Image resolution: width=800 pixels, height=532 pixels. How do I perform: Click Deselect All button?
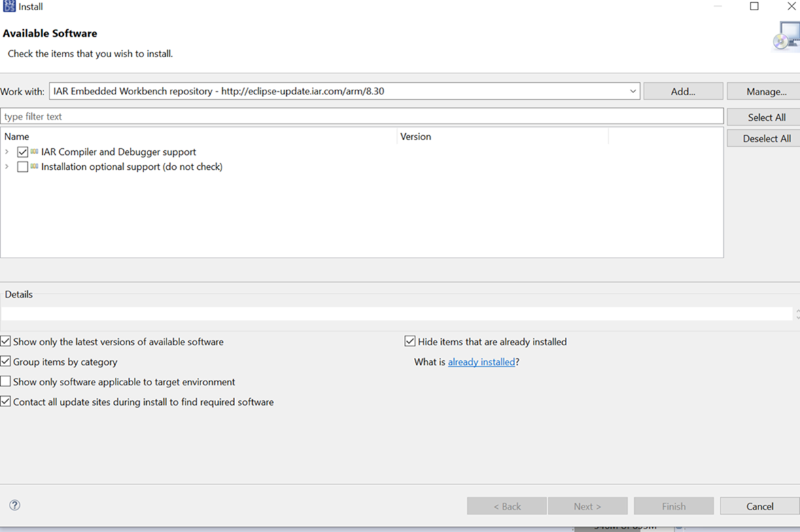pyautogui.click(x=764, y=139)
